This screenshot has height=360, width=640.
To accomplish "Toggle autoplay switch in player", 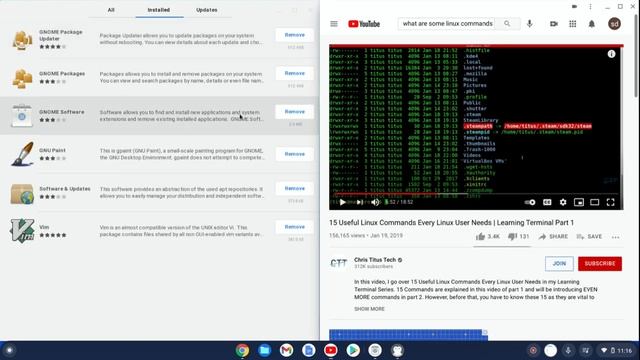I will (530, 202).
